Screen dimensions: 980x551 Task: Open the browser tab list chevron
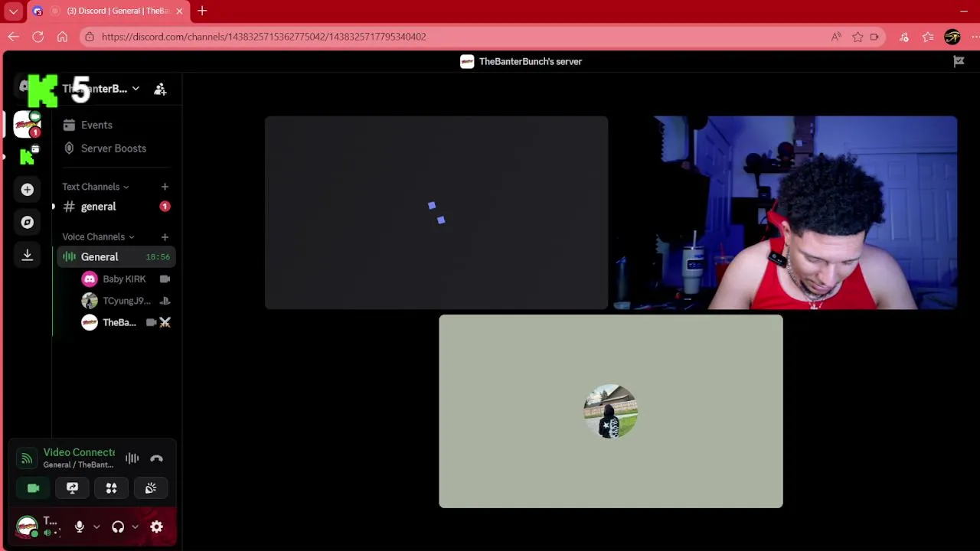point(13,11)
